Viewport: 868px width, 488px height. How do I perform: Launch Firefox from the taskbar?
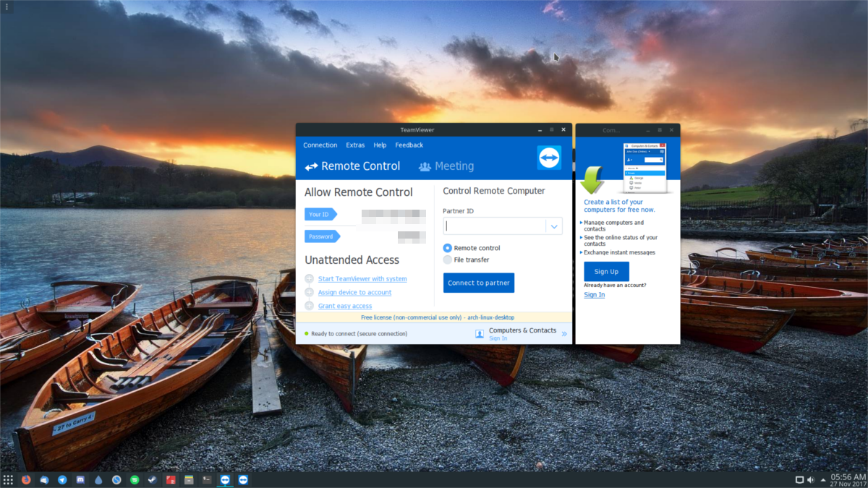[x=26, y=480]
